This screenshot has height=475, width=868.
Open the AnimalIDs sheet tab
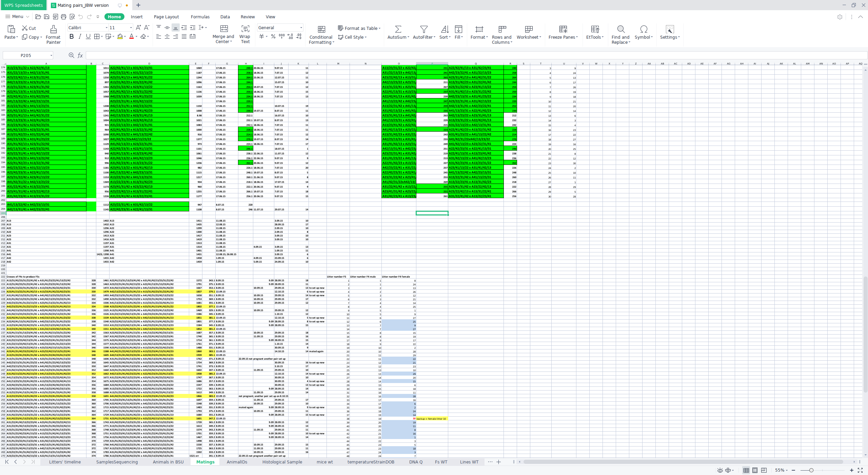[237, 462]
